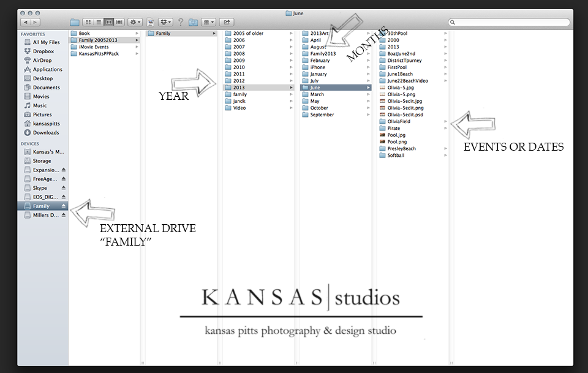
Task: Open the 2012 year folder
Action: (x=238, y=81)
